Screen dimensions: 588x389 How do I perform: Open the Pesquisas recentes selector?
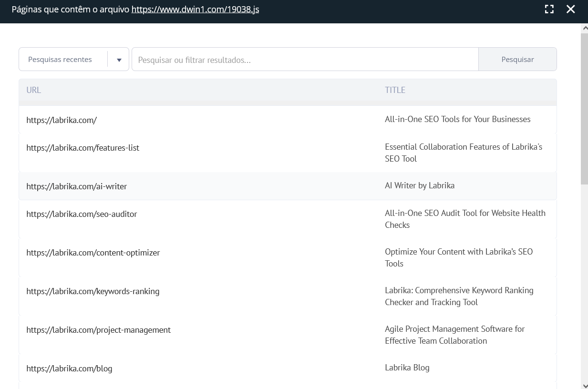click(x=60, y=59)
